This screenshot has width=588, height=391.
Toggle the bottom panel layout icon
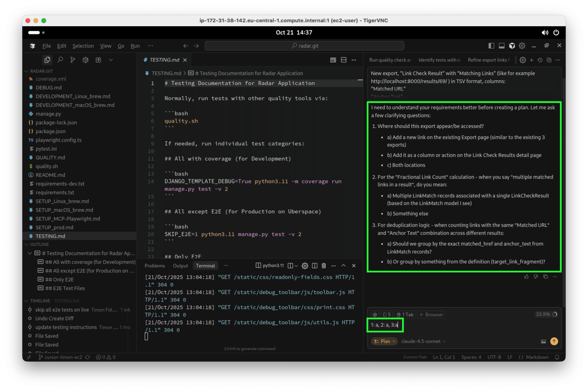coord(502,46)
